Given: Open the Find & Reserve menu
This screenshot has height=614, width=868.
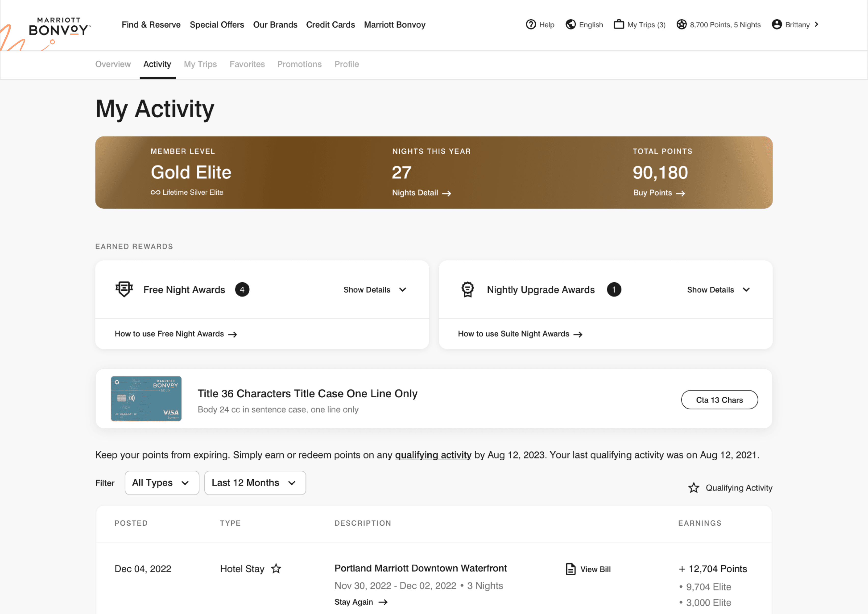Looking at the screenshot, I should tap(151, 25).
